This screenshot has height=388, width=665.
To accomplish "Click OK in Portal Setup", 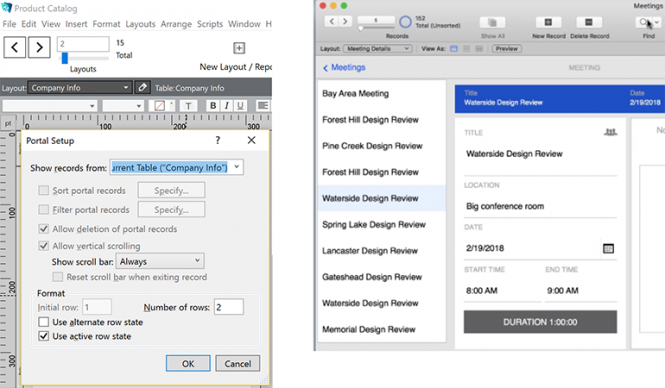I will (188, 363).
